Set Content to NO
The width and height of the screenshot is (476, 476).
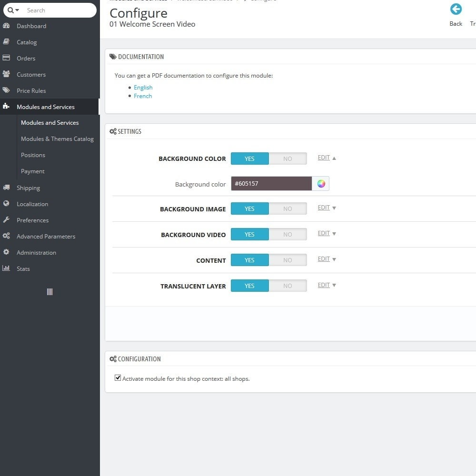tap(288, 260)
